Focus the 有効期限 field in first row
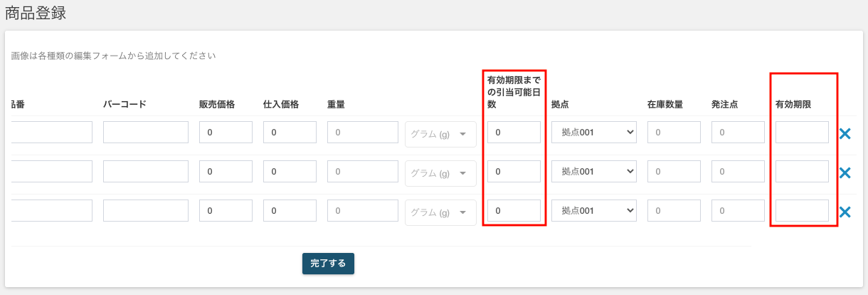The height and width of the screenshot is (295, 868). point(802,132)
